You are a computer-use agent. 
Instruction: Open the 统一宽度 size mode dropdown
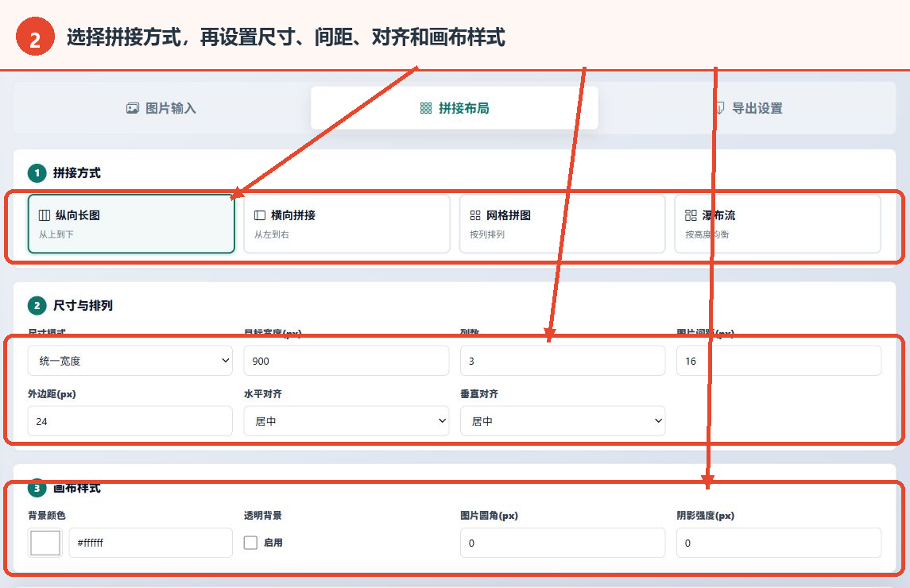[130, 361]
